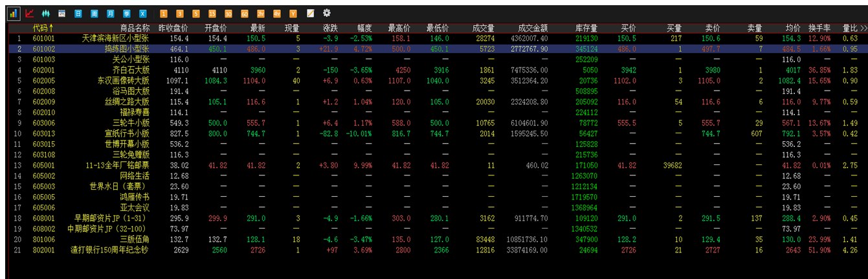Select the monthly (月) period icon
Screen dimensions: 868x279
tap(111, 13)
